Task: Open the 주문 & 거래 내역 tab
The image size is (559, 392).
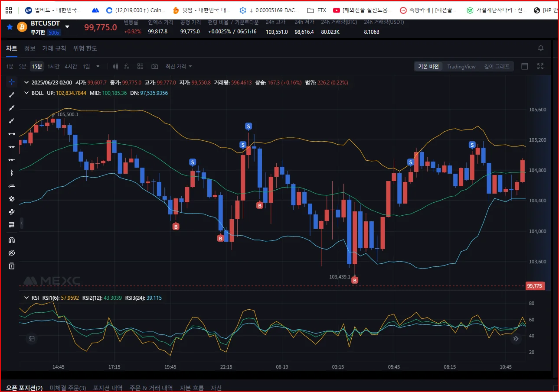Action: coord(151,388)
